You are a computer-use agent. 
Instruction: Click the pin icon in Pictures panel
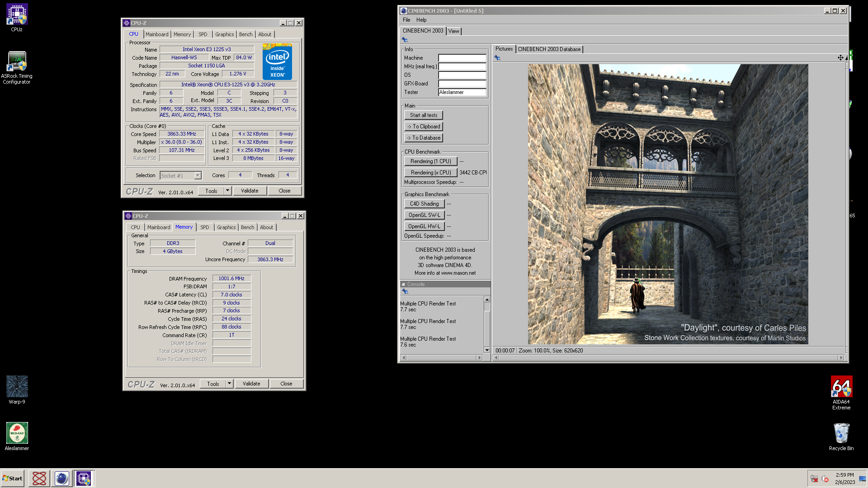point(497,58)
